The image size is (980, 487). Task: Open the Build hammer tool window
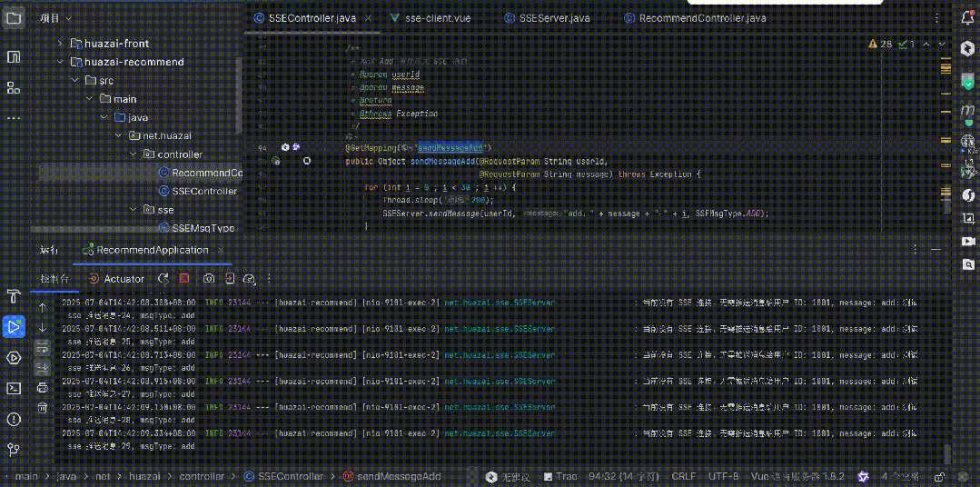pyautogui.click(x=13, y=295)
